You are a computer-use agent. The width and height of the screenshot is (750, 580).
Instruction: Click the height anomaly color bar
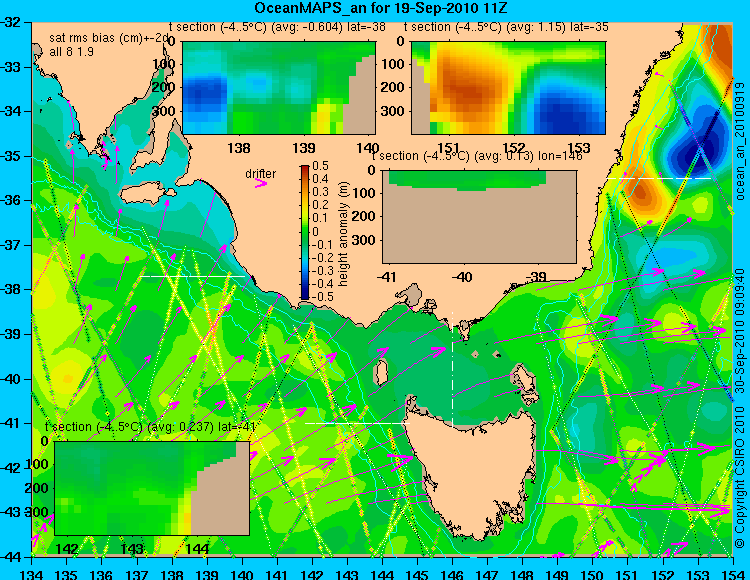[304, 232]
